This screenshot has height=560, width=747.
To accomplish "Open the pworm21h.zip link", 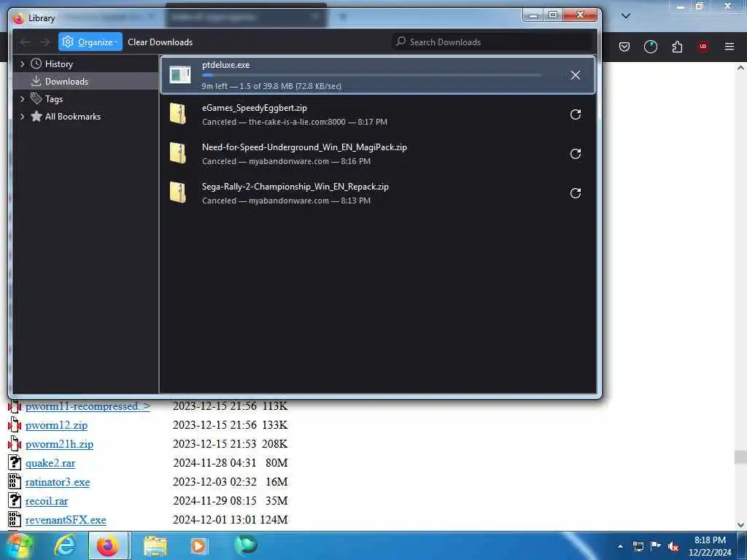I will coord(59,444).
